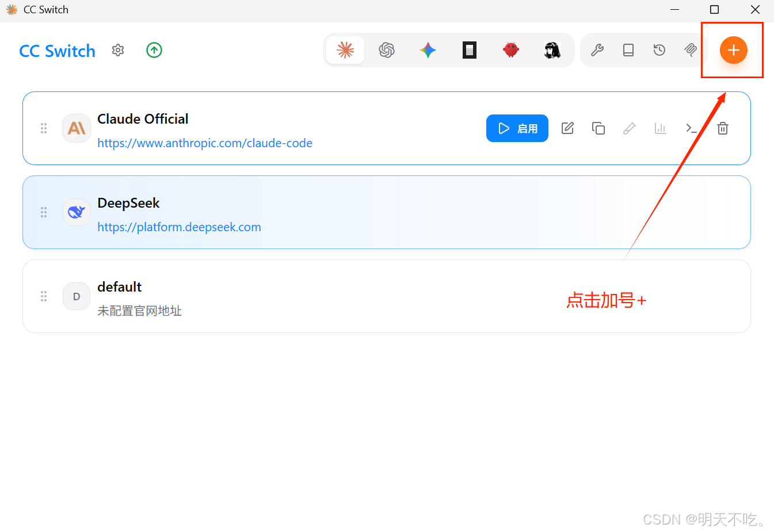Viewport: 774px width, 532px height.
Task: Enable the Claude Official provider
Action: click(x=517, y=128)
